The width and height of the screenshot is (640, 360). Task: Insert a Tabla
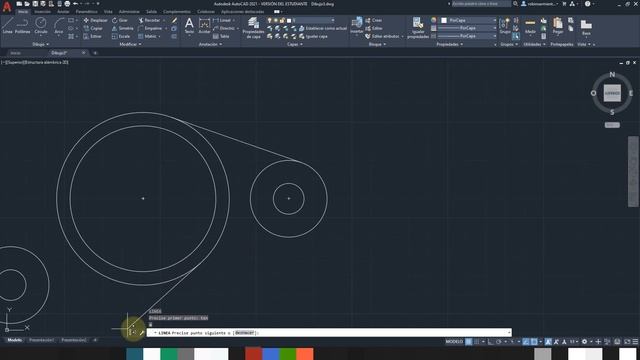(x=222, y=36)
